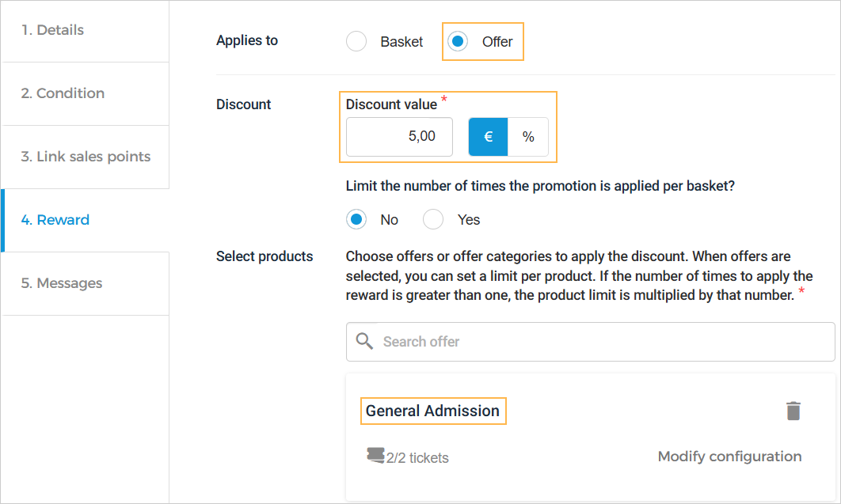This screenshot has height=504, width=841.
Task: Switch discount unit to euro
Action: (x=488, y=137)
